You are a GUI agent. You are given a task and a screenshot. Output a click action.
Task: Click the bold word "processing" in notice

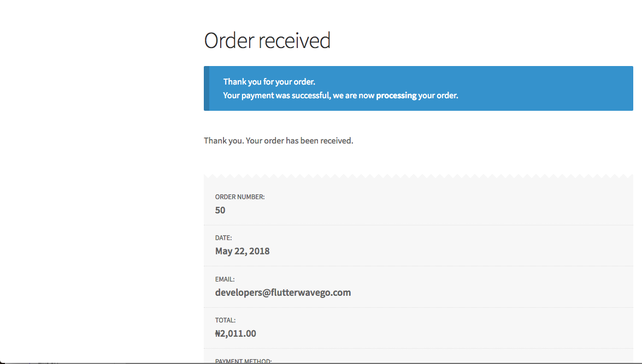pos(396,96)
